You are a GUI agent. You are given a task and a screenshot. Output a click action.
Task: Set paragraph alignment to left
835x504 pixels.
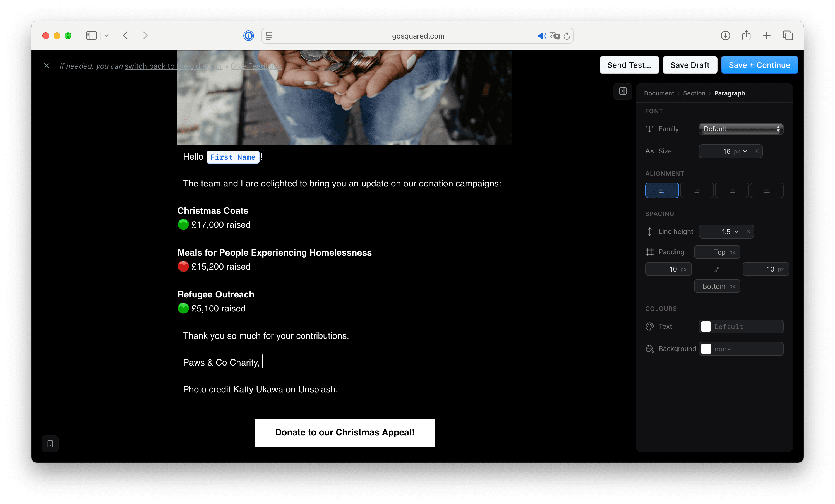661,190
